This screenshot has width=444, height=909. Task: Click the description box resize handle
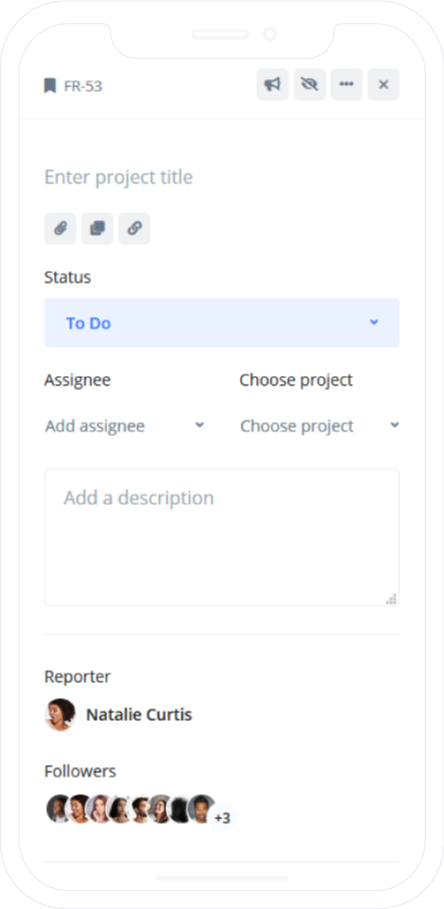pyautogui.click(x=392, y=599)
